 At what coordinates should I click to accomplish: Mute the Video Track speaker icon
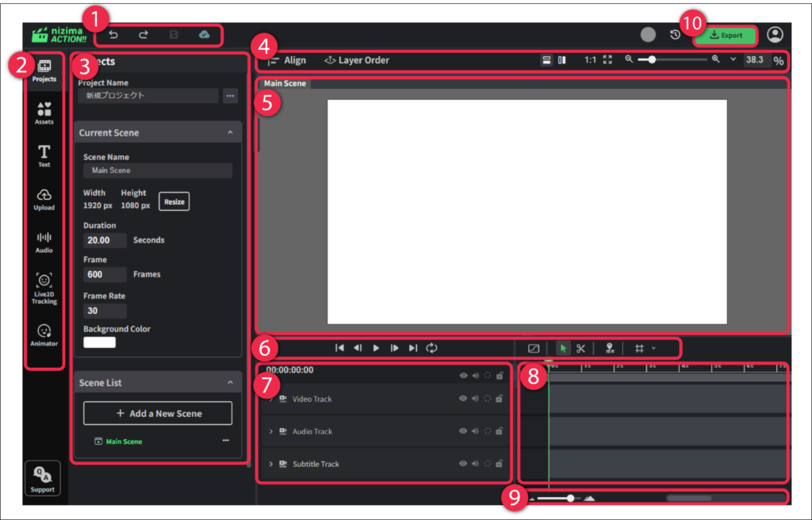[476, 399]
